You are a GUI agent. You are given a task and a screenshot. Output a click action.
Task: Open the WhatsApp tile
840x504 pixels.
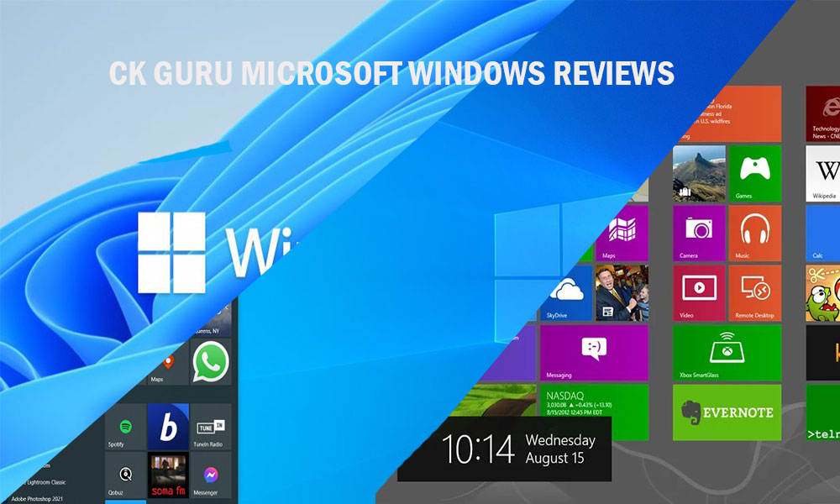(x=211, y=361)
